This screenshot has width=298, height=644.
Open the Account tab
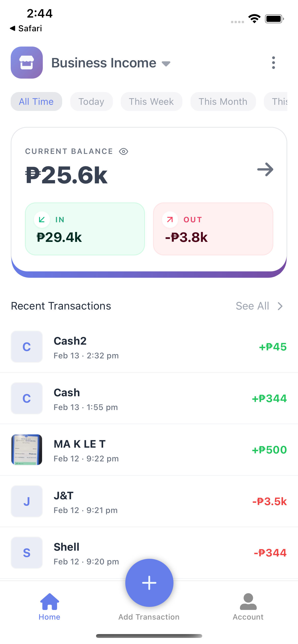[x=248, y=607]
